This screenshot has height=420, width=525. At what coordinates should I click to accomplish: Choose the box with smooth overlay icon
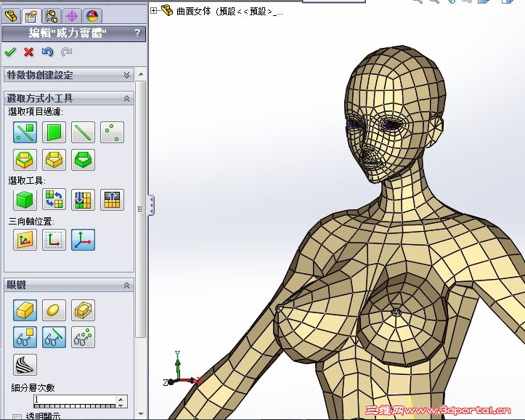[83, 310]
